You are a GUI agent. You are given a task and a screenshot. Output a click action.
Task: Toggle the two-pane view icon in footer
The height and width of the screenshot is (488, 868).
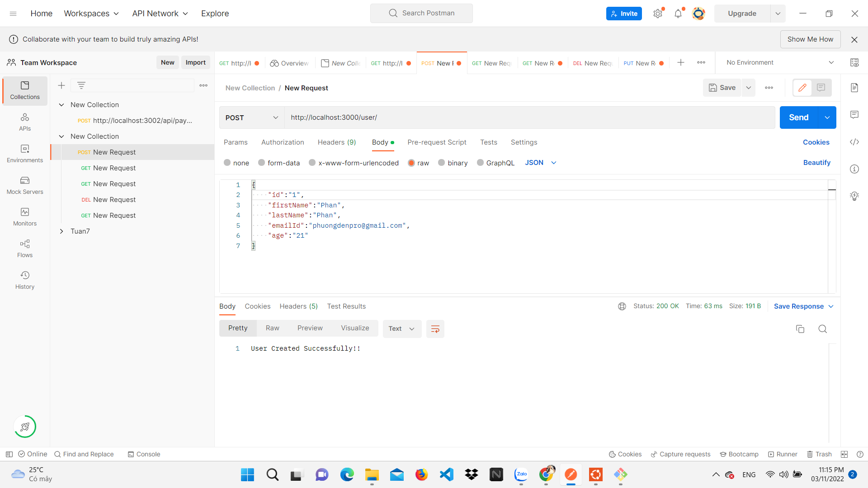pos(844,454)
